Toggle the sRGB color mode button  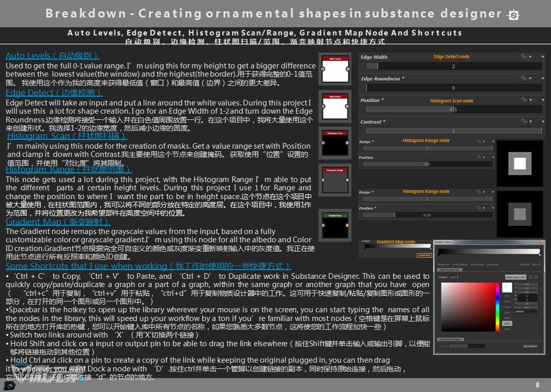click(x=507, y=324)
